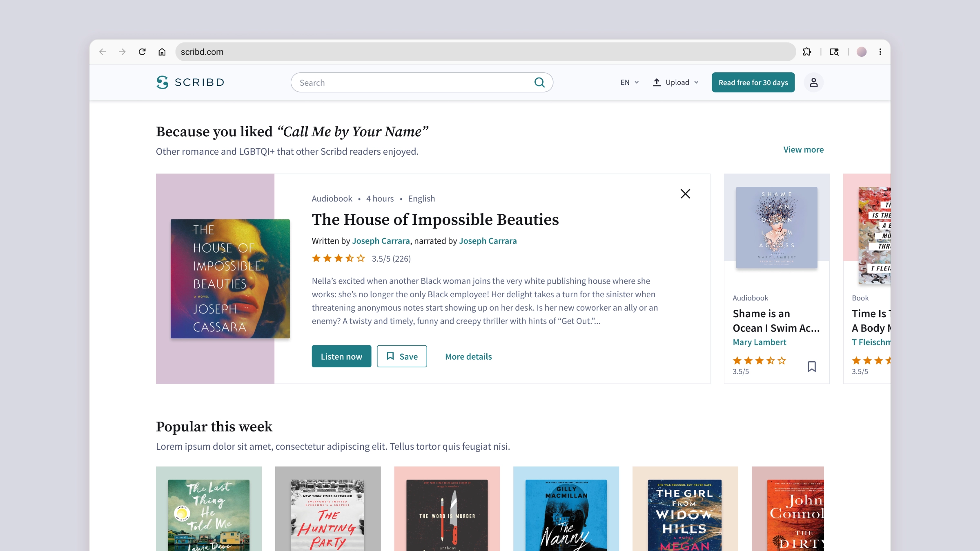Click the Shame is an Ocean title
Screen dimensions: 980x551
coord(776,321)
